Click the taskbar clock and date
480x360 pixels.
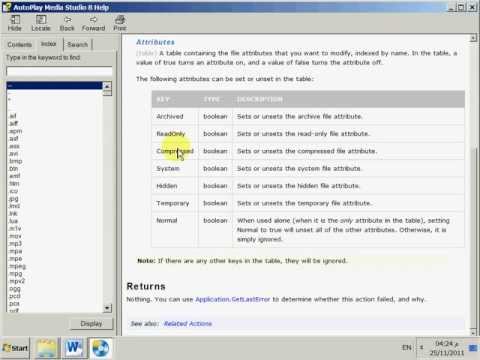(446, 348)
